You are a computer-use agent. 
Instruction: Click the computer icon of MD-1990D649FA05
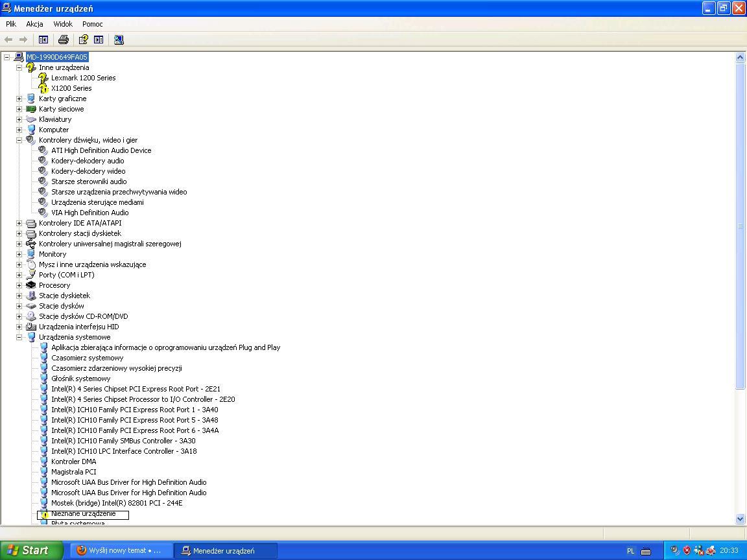click(19, 57)
